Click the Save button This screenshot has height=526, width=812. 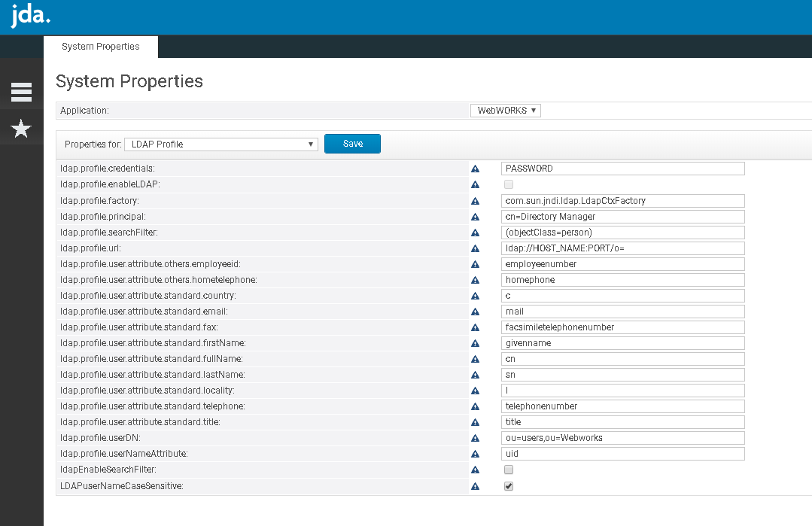coord(352,144)
